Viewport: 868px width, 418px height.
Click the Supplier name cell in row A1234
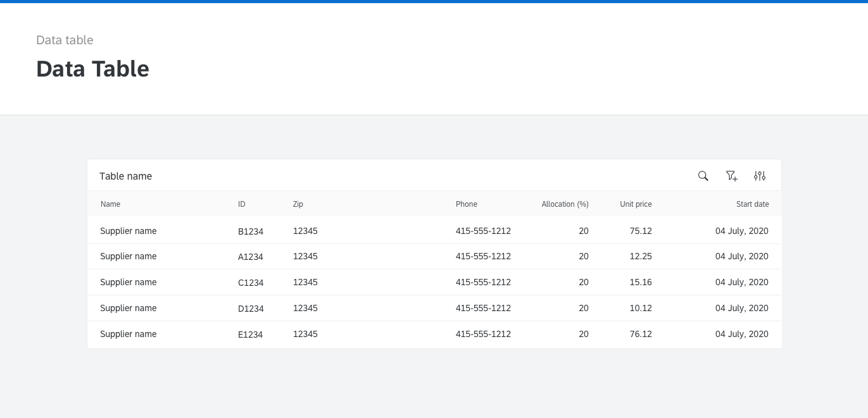click(x=128, y=256)
